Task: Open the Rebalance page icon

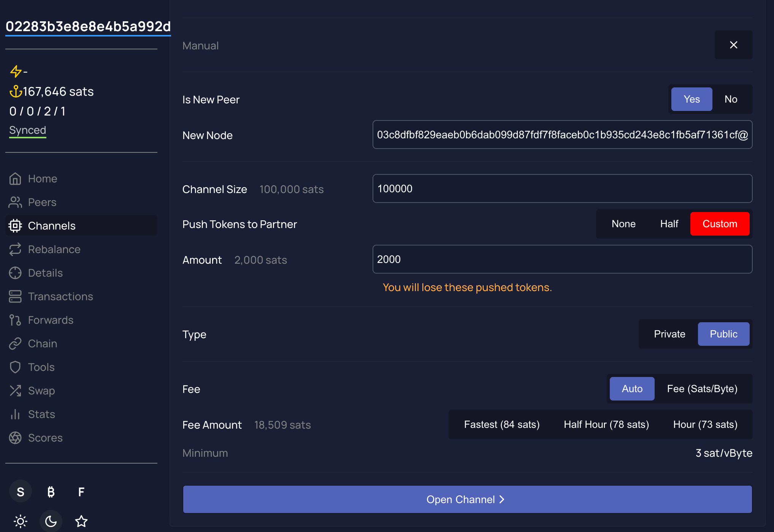Action: tap(15, 249)
